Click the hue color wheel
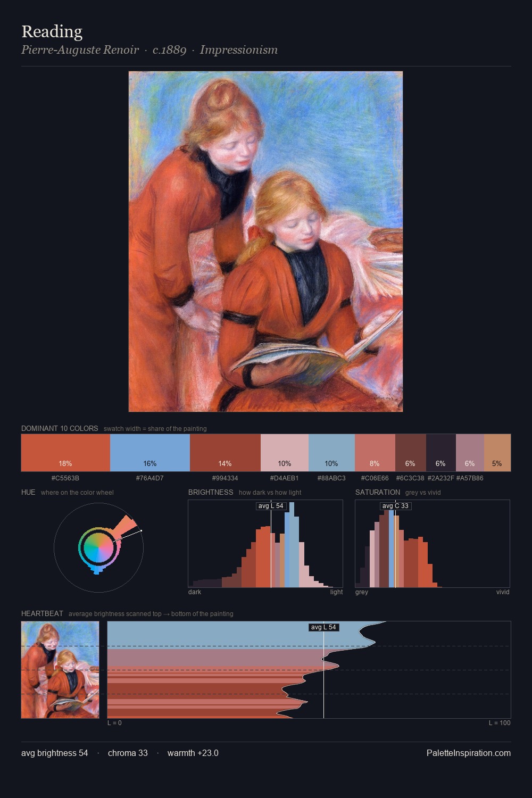Screen dimensions: 532x798 (x=98, y=547)
